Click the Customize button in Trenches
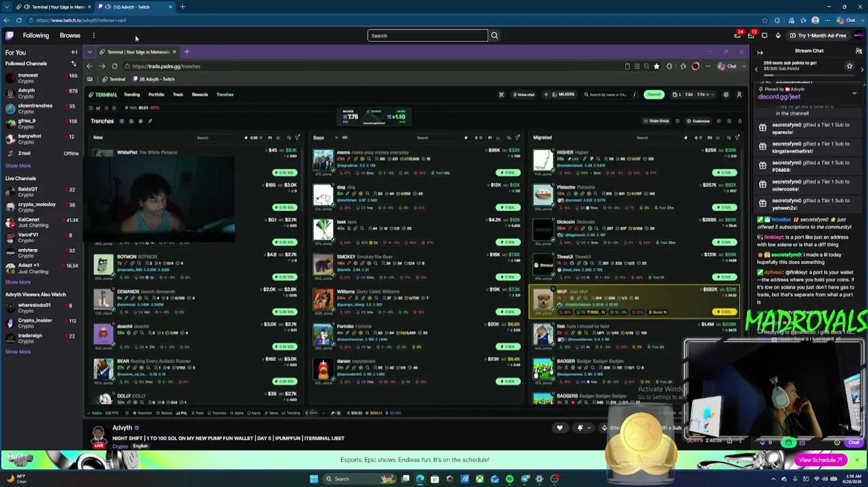The width and height of the screenshot is (868, 487). point(698,121)
